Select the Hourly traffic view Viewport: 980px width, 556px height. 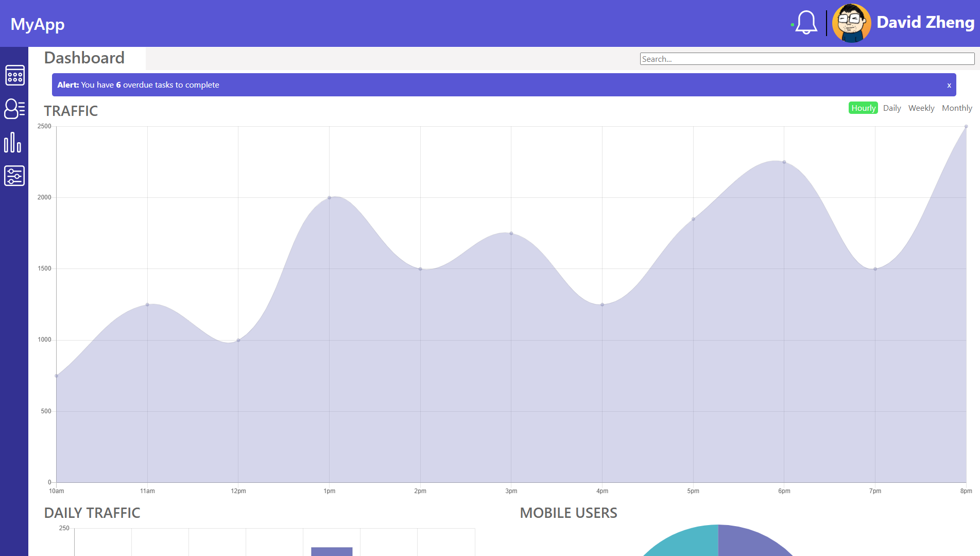click(x=863, y=108)
